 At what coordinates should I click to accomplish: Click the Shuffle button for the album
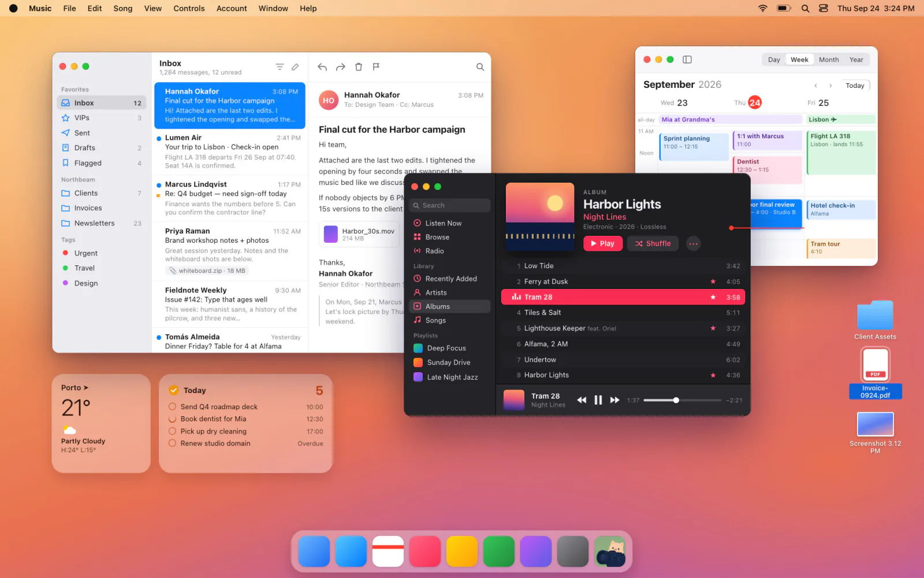coord(653,244)
